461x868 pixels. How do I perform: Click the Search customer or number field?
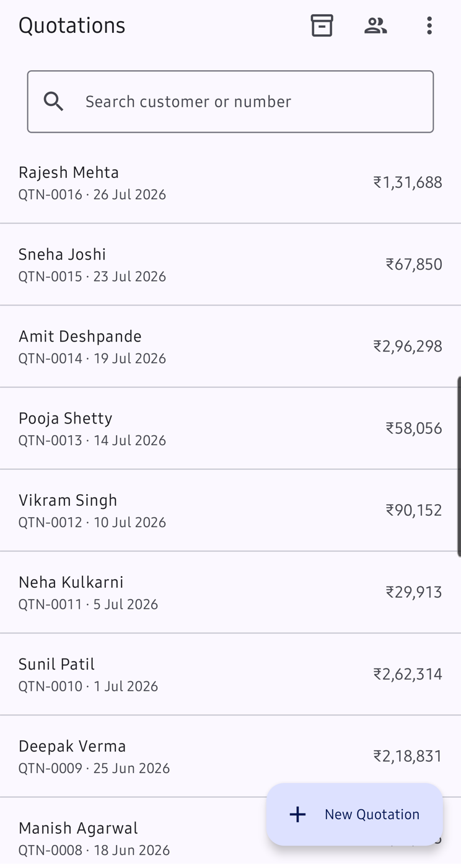pyautogui.click(x=230, y=102)
